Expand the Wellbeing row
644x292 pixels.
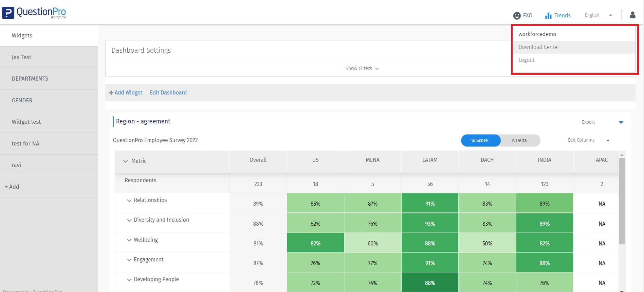coord(129,240)
